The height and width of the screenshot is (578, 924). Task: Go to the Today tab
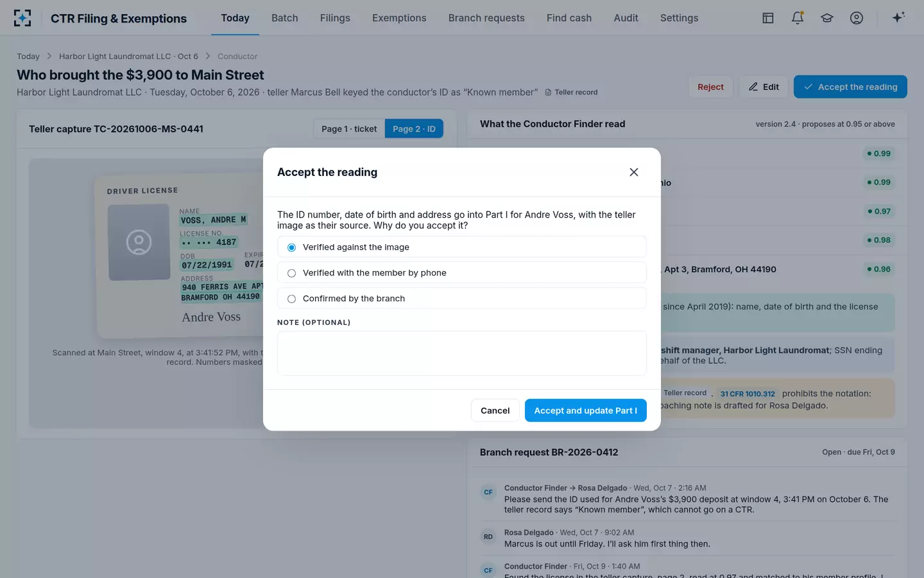(235, 18)
